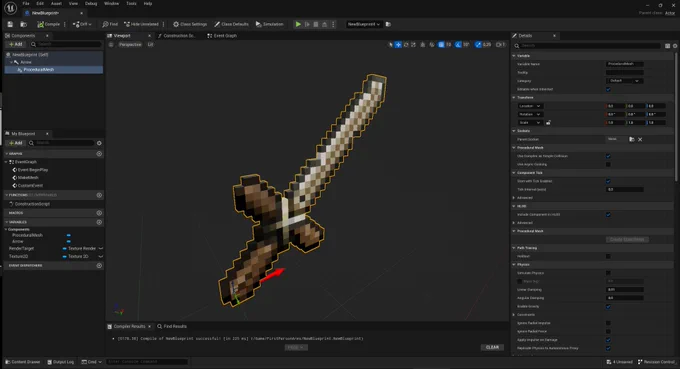Choose the Select mode cursor icon

(x=390, y=45)
